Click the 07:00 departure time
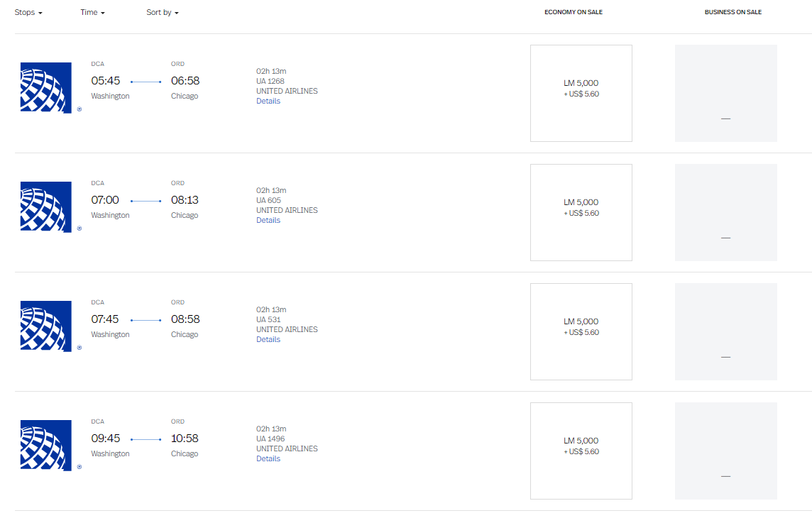This screenshot has width=812, height=518. (105, 199)
